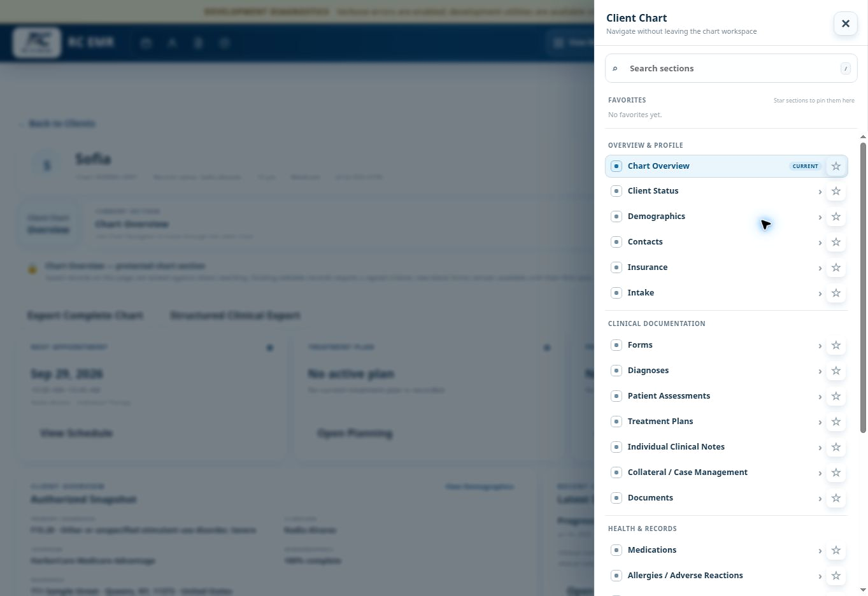Click the 'OVERVIEW & PROFILE' group heading

(646, 145)
